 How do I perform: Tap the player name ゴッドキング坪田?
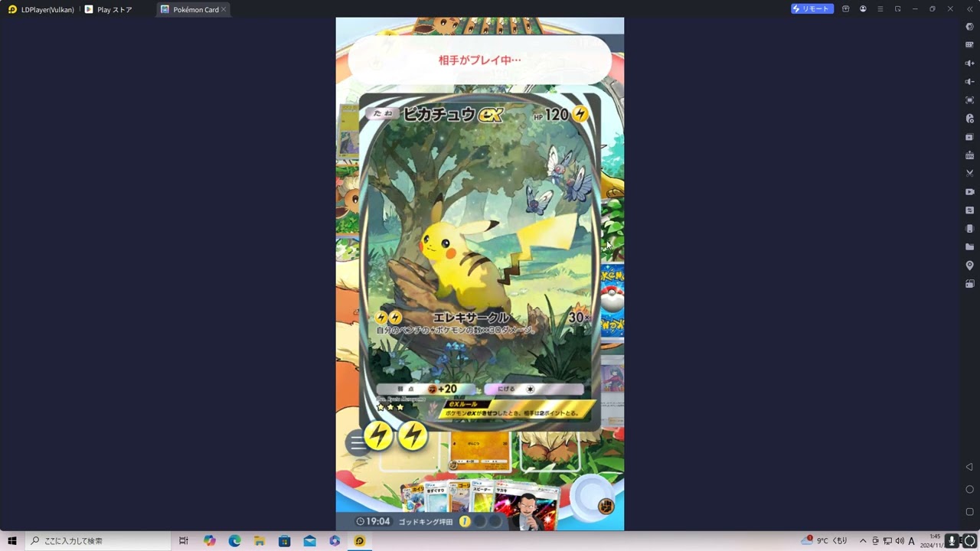click(x=426, y=521)
